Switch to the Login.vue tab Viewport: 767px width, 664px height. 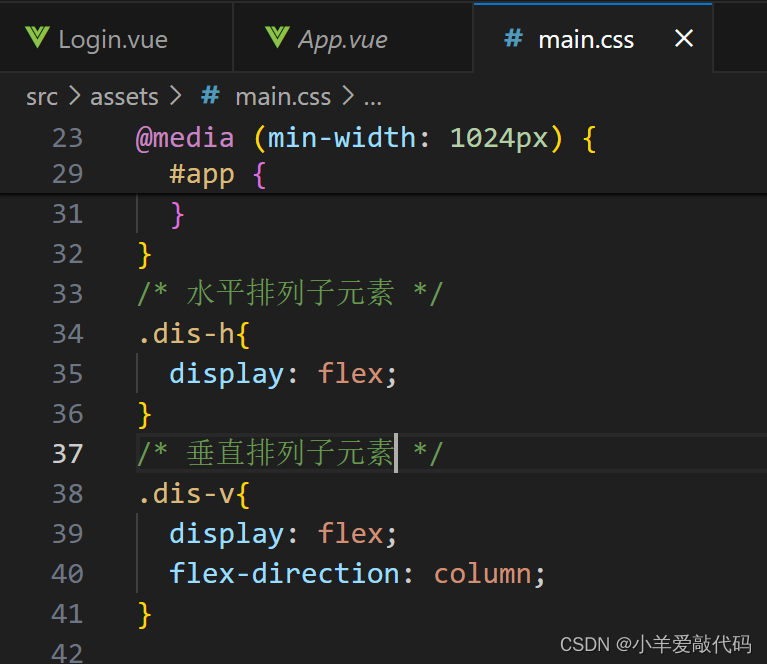[116, 38]
